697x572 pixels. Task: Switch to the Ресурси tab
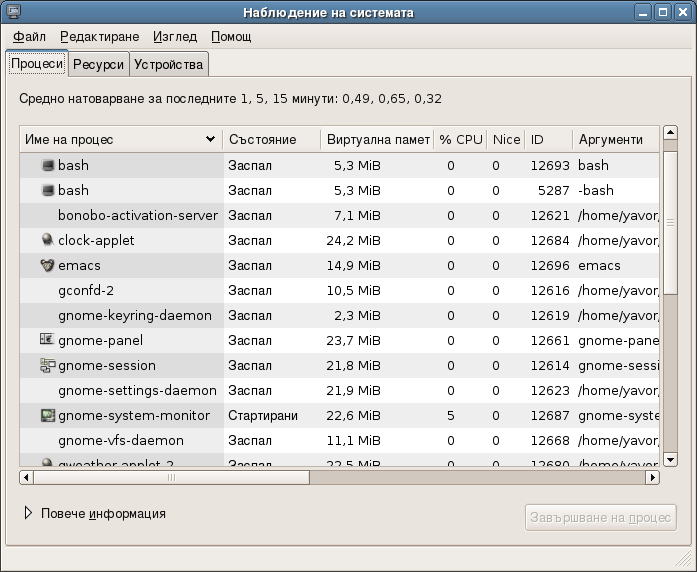[98, 64]
